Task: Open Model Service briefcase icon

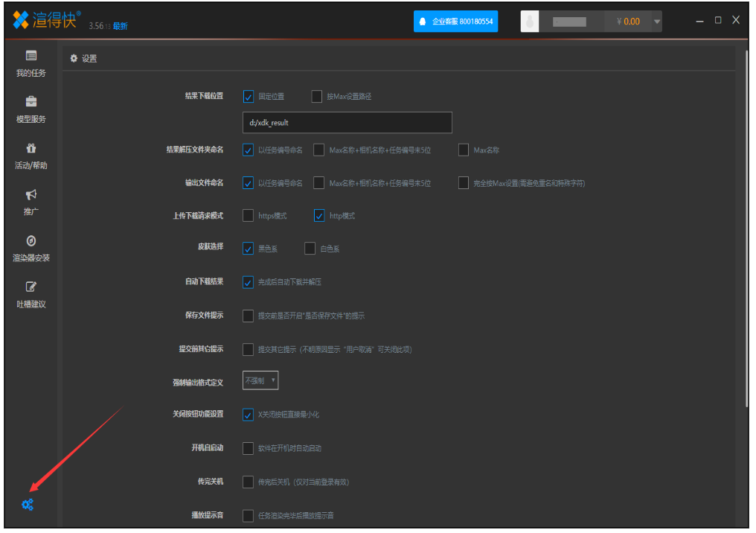Action: point(31,102)
